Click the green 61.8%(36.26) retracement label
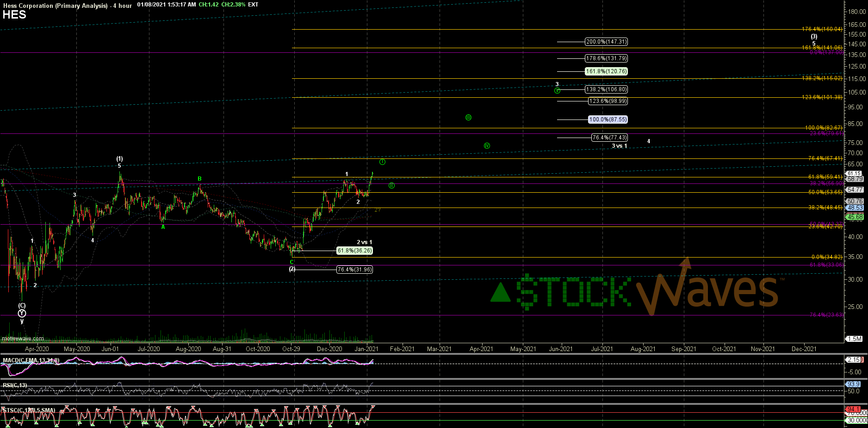 354,251
